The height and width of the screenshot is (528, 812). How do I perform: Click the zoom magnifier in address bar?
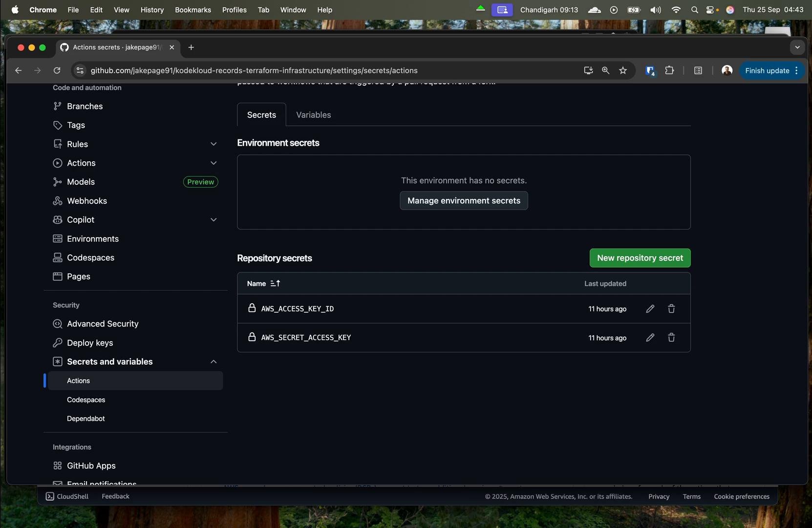click(x=605, y=70)
